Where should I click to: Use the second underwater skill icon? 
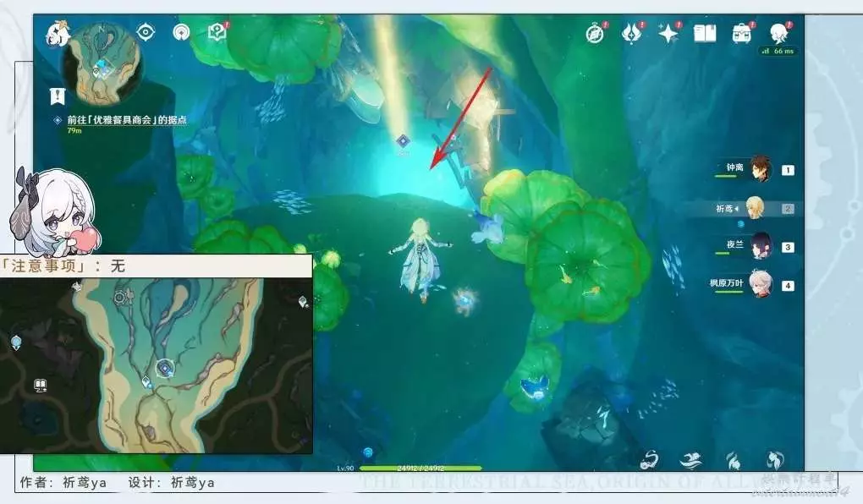pos(690,460)
